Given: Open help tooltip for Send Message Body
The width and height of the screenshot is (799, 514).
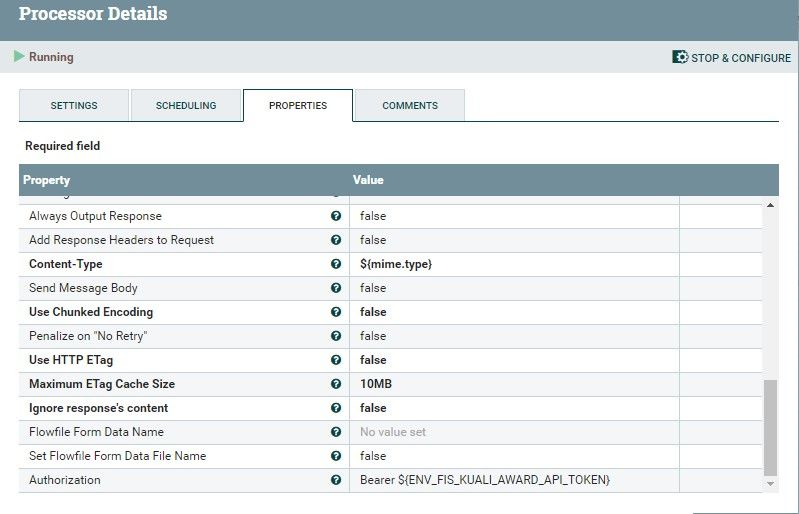Looking at the screenshot, I should 336,288.
